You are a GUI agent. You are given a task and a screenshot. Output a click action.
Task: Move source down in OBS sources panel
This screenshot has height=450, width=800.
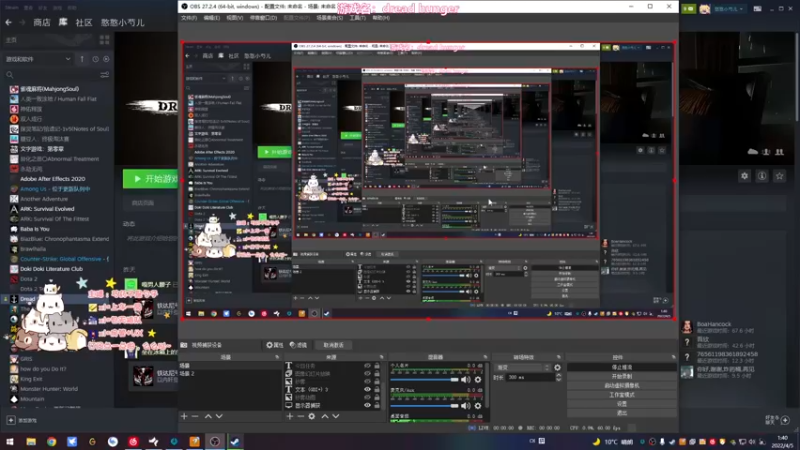(x=336, y=416)
